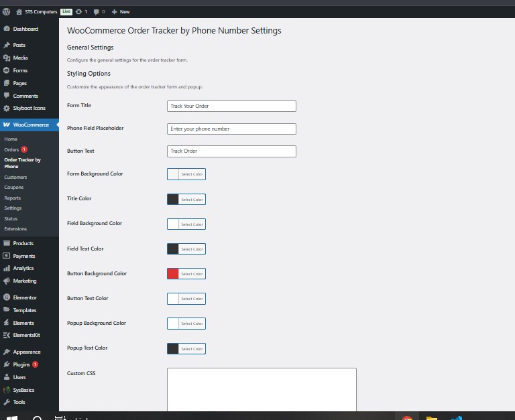
Task: Pick Form Background Color swatch
Action: [x=173, y=174]
